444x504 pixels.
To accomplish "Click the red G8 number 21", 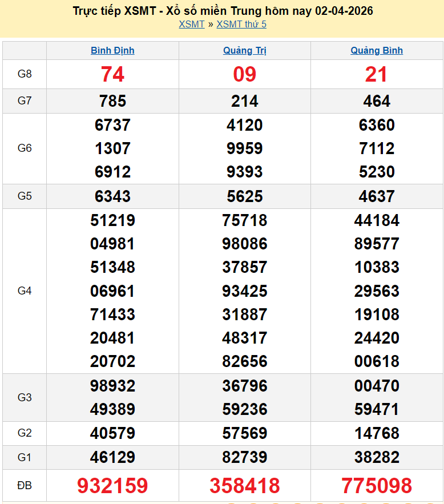I will 377,74.
